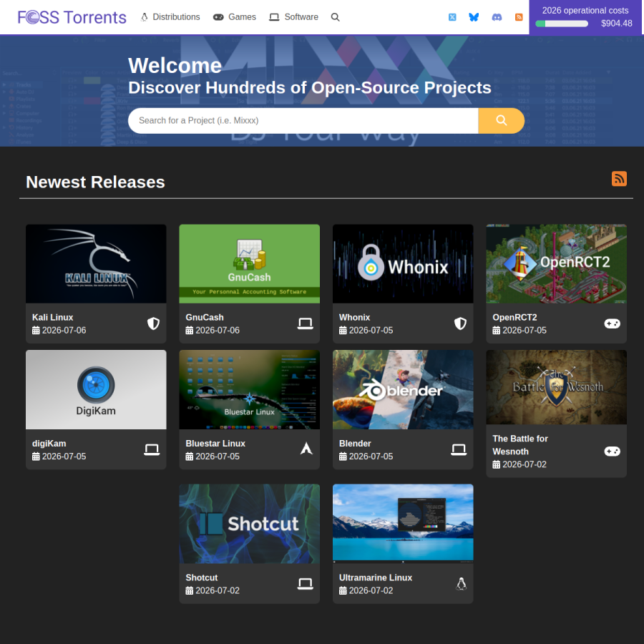Click the yellow search submit button
644x644 pixels.
click(501, 120)
